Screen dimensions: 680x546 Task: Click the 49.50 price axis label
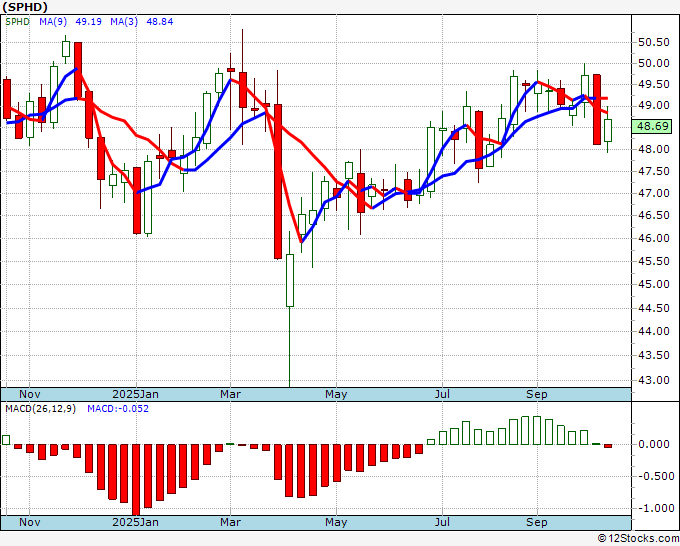654,84
